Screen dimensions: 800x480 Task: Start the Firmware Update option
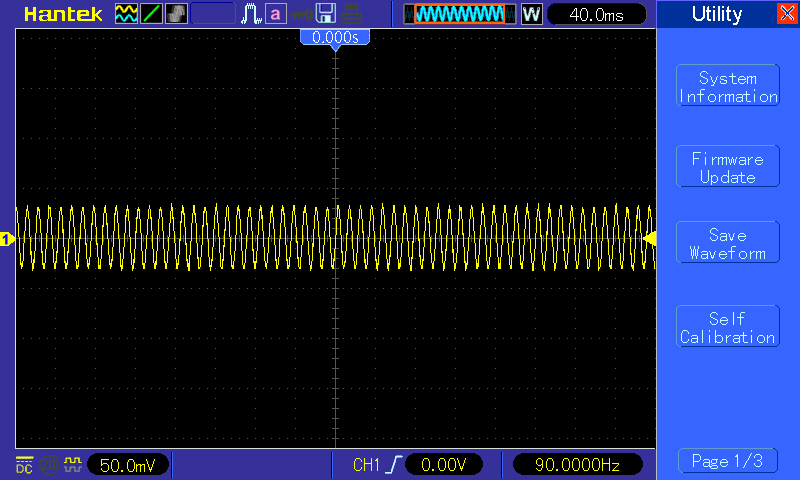(x=728, y=166)
